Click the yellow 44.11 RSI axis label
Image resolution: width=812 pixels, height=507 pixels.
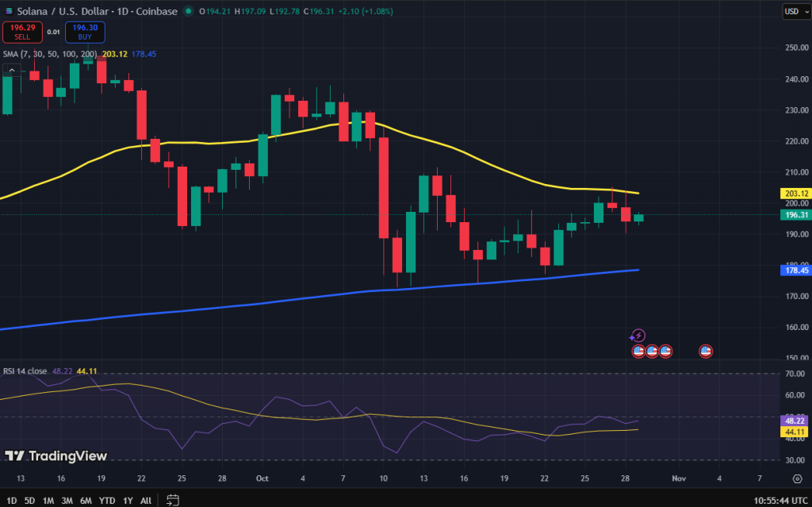tap(796, 432)
